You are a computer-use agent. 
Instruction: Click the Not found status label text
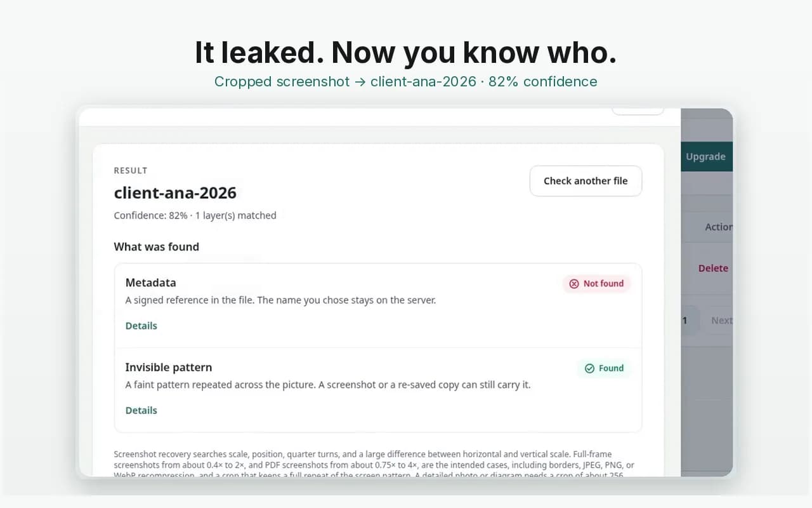(x=603, y=284)
